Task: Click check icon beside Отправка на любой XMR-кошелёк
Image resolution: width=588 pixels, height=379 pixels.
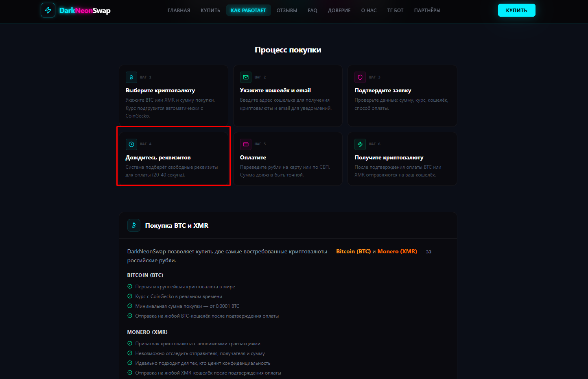Action: pos(130,373)
